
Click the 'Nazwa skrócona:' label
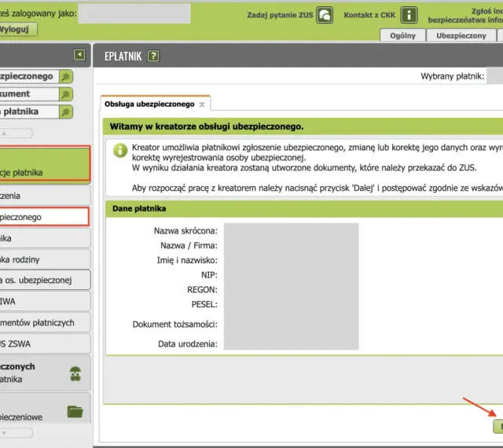185,231
